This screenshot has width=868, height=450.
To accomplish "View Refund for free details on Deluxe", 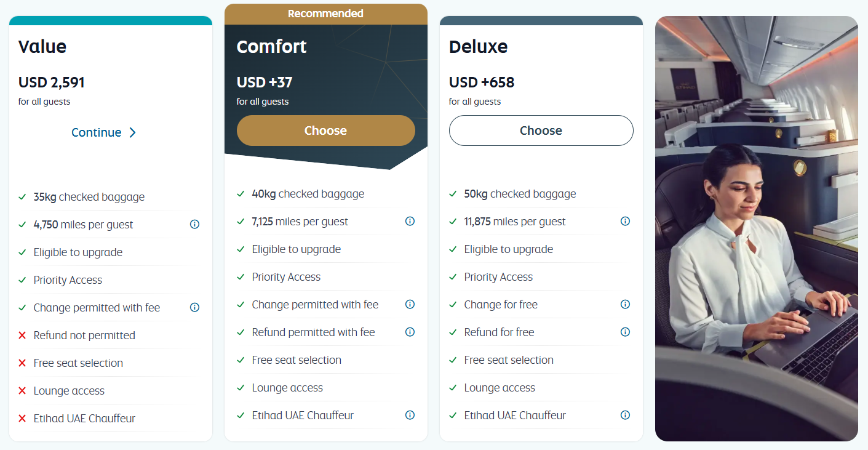I will [x=625, y=332].
